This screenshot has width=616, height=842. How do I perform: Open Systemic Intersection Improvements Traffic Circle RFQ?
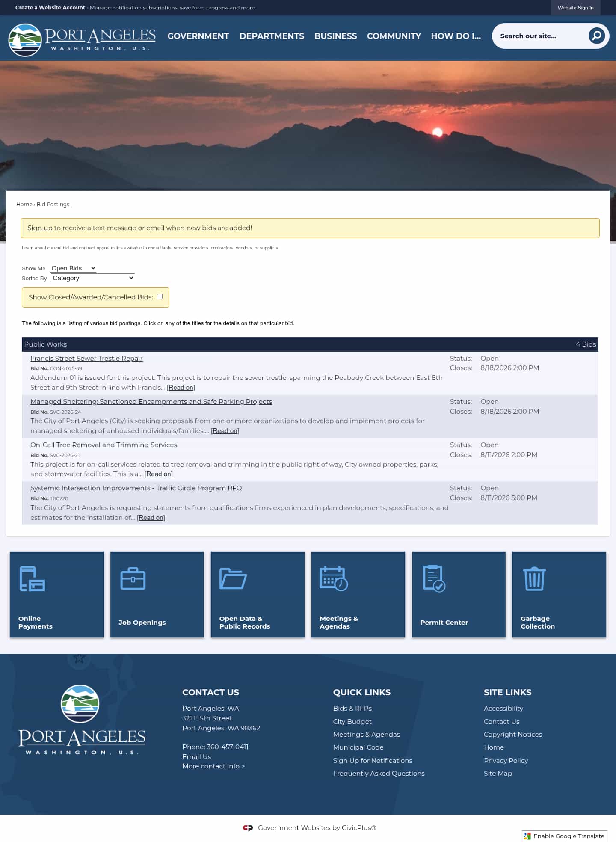136,488
